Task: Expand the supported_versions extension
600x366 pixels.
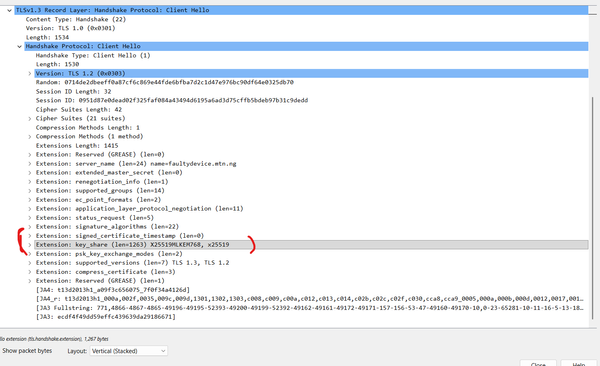Action: [29, 263]
